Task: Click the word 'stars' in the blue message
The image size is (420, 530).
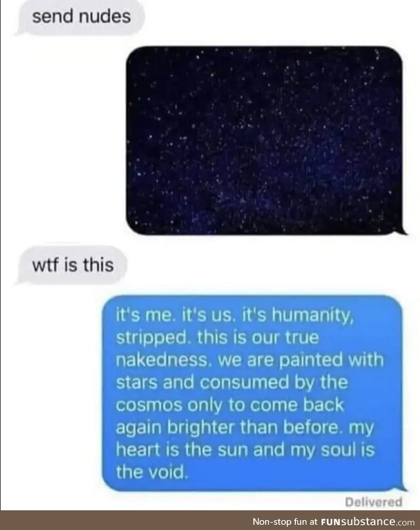Action: [136, 383]
